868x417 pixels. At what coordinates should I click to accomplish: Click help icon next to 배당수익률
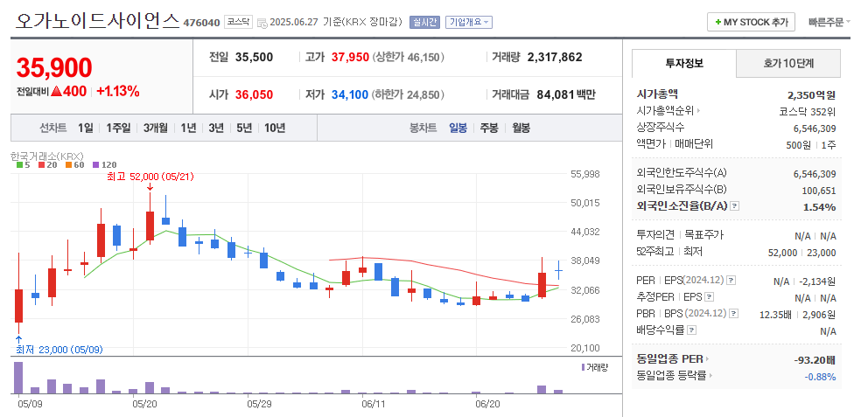click(691, 330)
